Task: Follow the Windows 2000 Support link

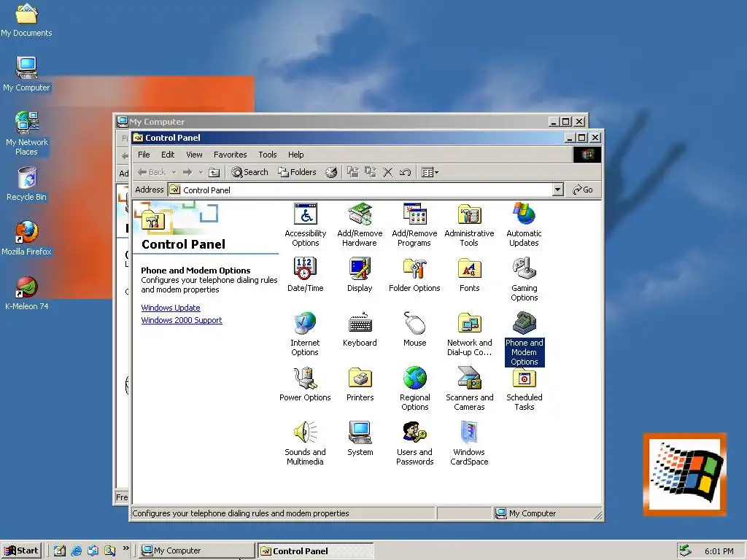Action: click(x=182, y=320)
